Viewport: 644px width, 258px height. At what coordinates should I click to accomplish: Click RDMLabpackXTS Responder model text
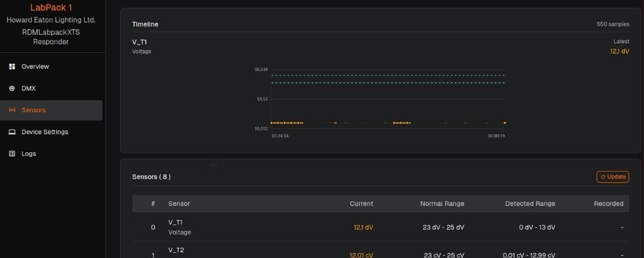tap(52, 37)
